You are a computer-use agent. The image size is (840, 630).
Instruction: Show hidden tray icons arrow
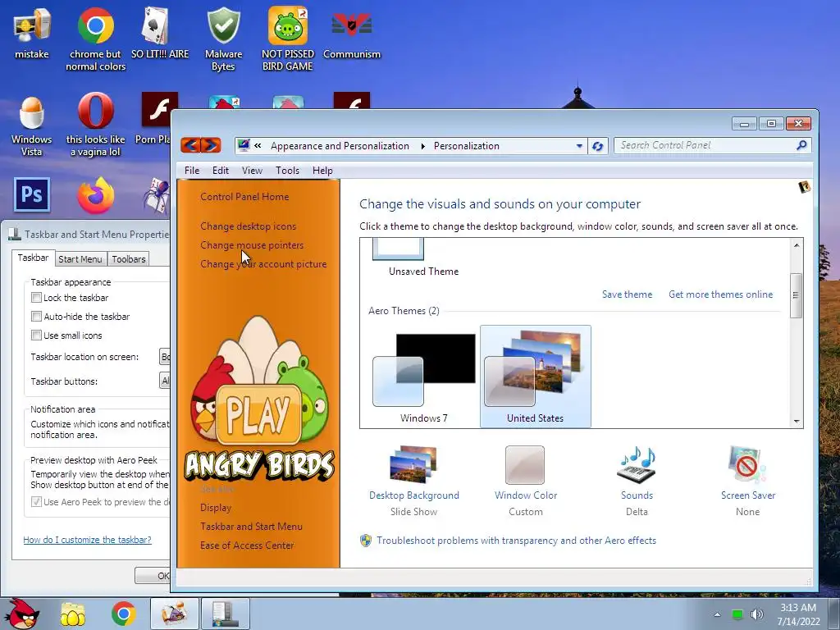717,614
